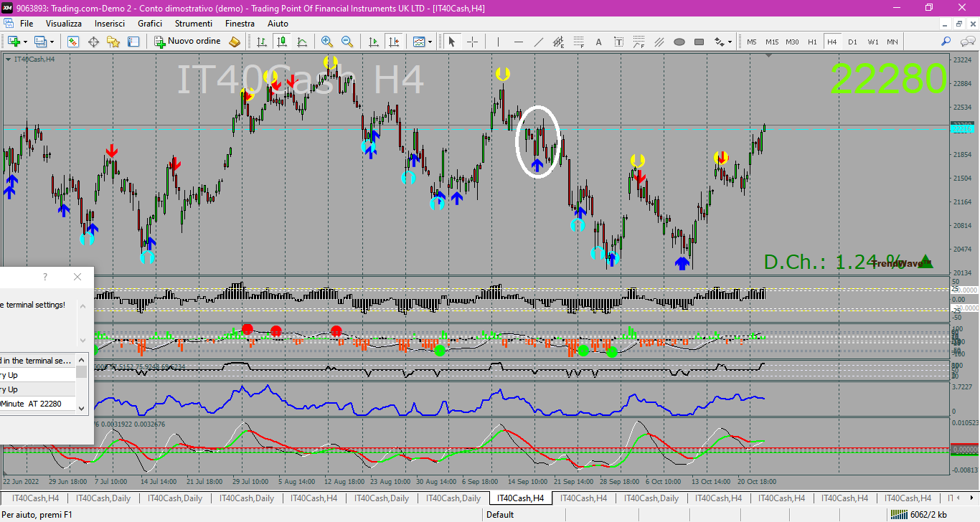Select the cursor arrow tool
Viewport: 980px width, 522px height.
452,42
